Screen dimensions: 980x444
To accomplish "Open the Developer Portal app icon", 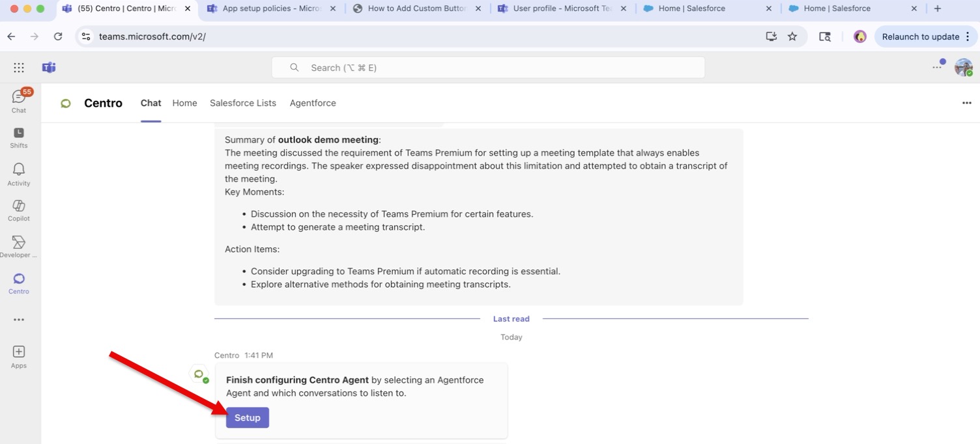I will click(x=19, y=247).
